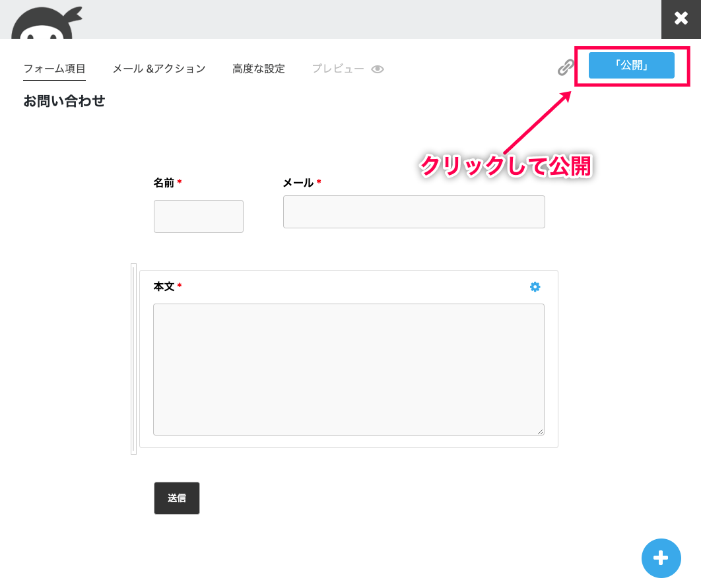Open 本文 field settings with the gear icon
The width and height of the screenshot is (701, 588).
(x=535, y=287)
